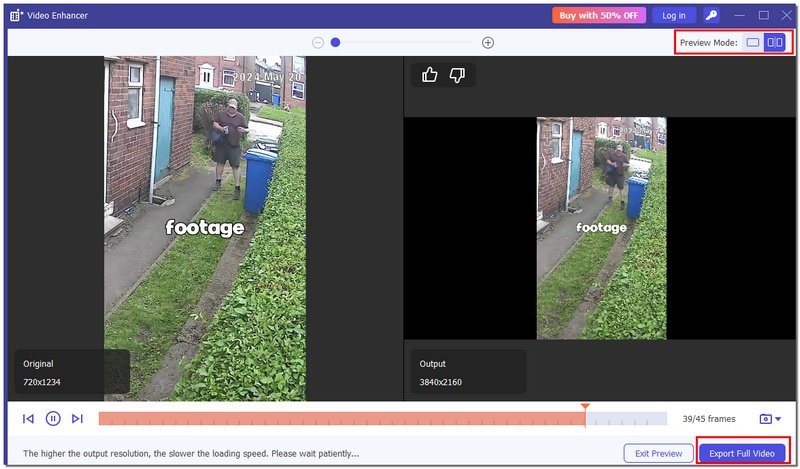800x469 pixels.
Task: Click Export Full Video
Action: (x=742, y=453)
